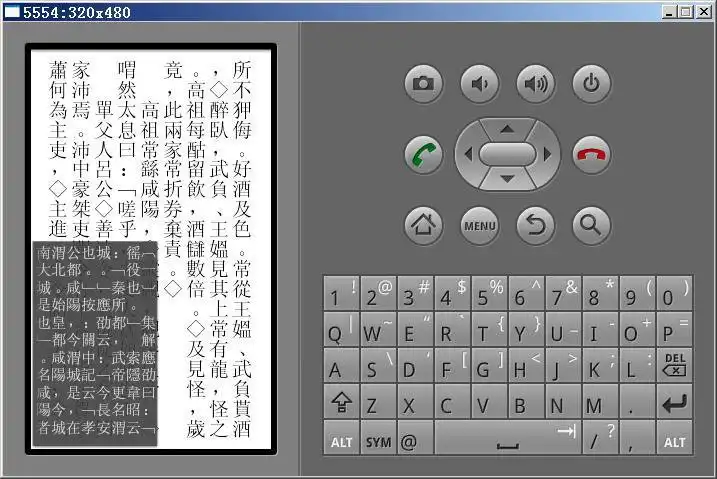This screenshot has width=717, height=479.
Task: Click the Z key
Action: (379, 402)
